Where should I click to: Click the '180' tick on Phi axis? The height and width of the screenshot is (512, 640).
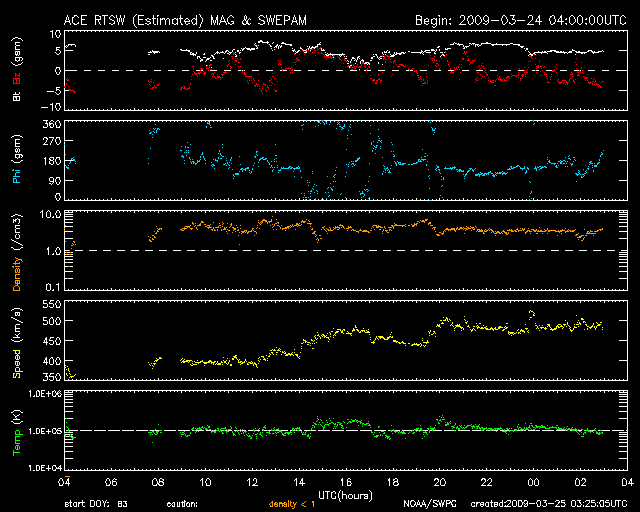click(x=52, y=161)
